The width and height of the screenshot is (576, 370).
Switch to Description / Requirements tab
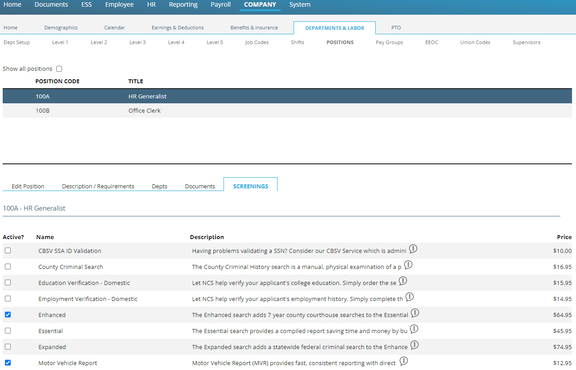[x=98, y=186]
